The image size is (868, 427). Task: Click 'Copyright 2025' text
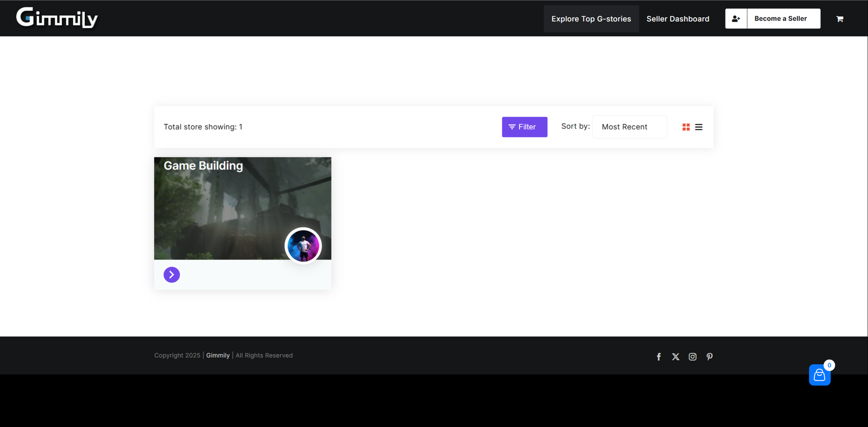(x=177, y=355)
